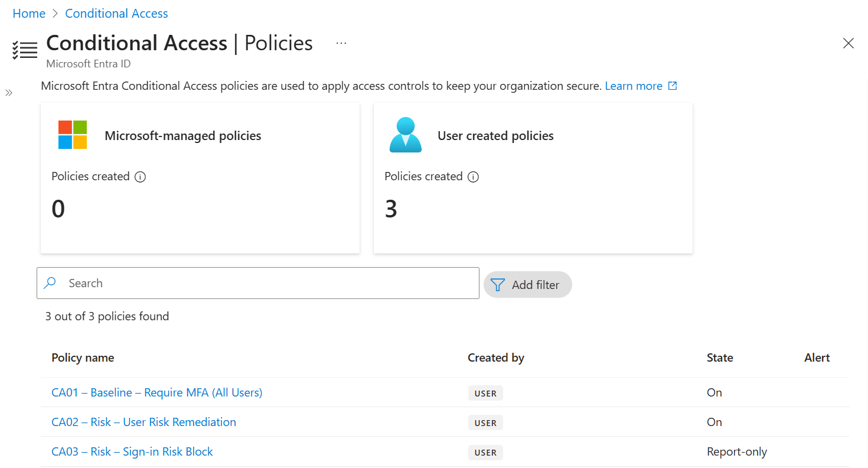
Task: Close the Conditional Access policies blade
Action: coord(849,43)
